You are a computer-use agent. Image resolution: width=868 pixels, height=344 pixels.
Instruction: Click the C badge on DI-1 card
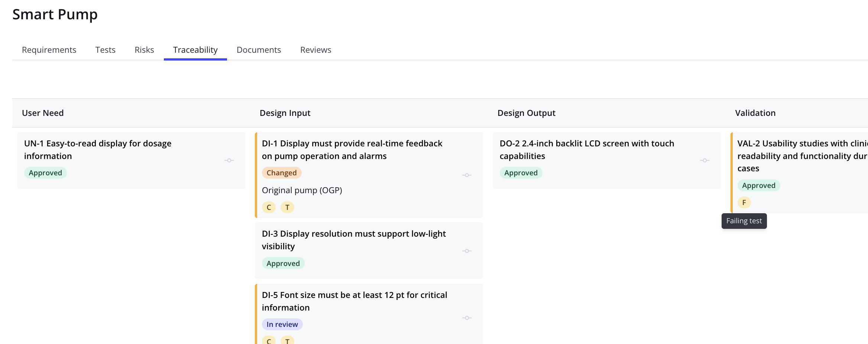click(x=269, y=207)
